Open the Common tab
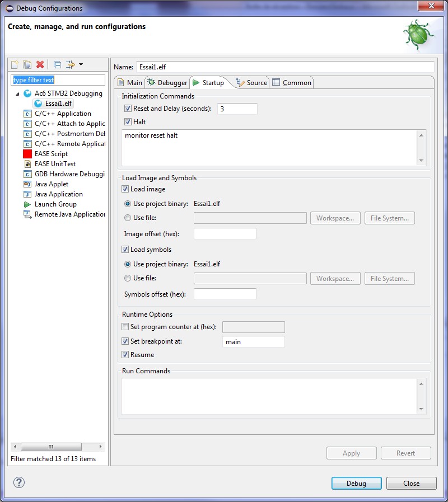This screenshot has height=502, width=448. click(292, 83)
